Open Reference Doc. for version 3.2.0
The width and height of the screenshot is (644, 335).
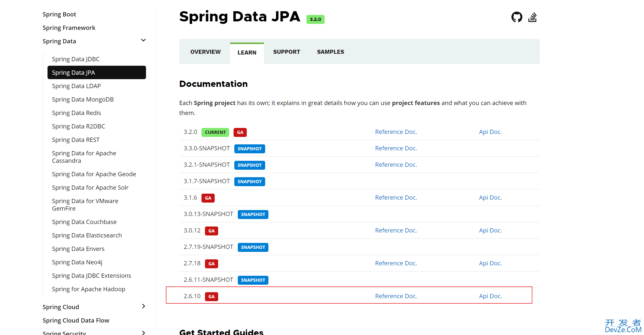point(396,132)
